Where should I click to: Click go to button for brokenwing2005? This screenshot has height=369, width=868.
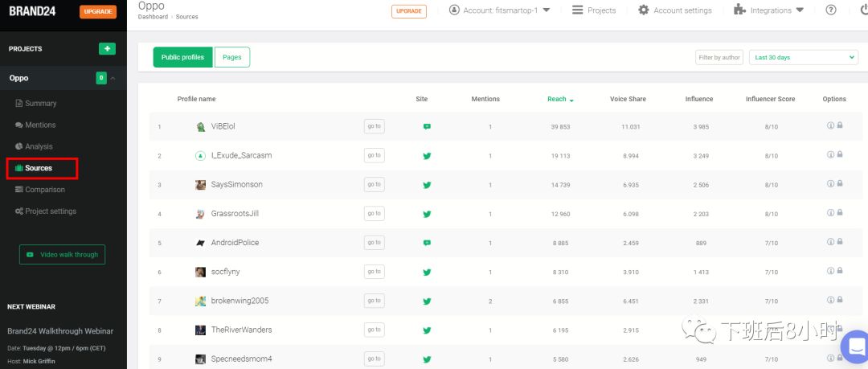pyautogui.click(x=375, y=301)
